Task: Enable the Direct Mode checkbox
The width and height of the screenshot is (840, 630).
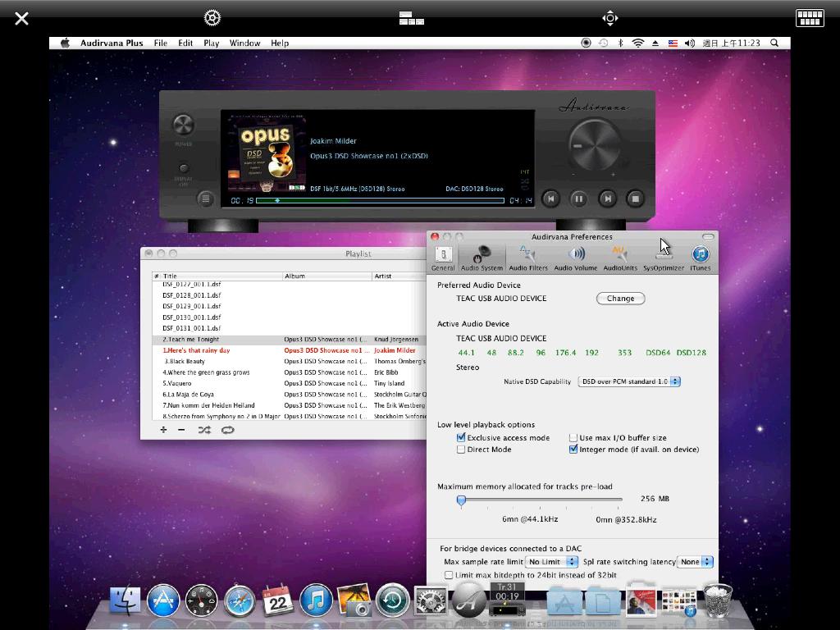Action: point(461,450)
